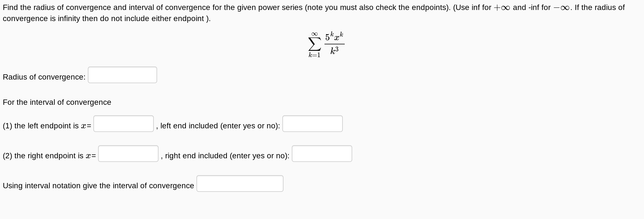The width and height of the screenshot is (644, 219).
Task: Click the right end included answer box
Action: pos(321,154)
